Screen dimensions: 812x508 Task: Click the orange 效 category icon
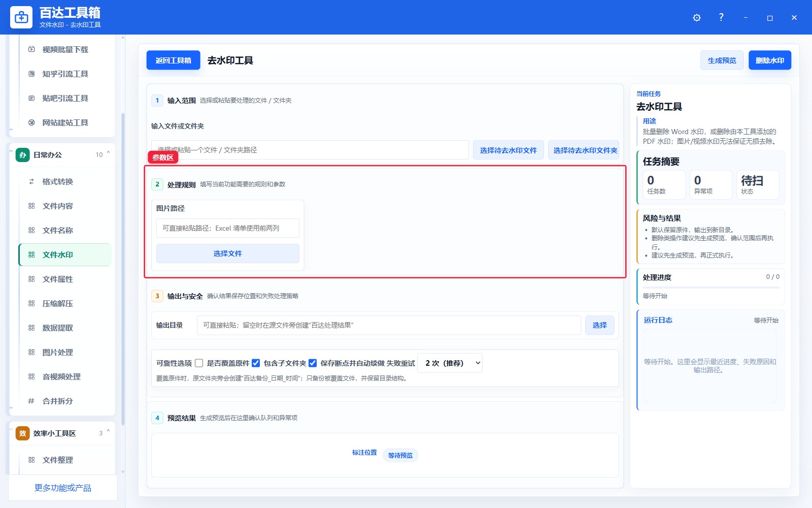point(22,433)
